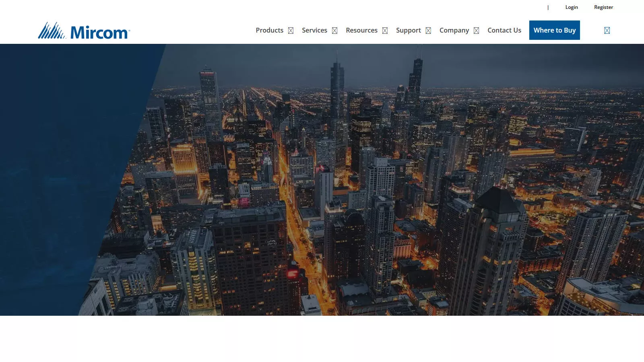This screenshot has width=644, height=362.
Task: Open the Resources menu
Action: click(361, 30)
